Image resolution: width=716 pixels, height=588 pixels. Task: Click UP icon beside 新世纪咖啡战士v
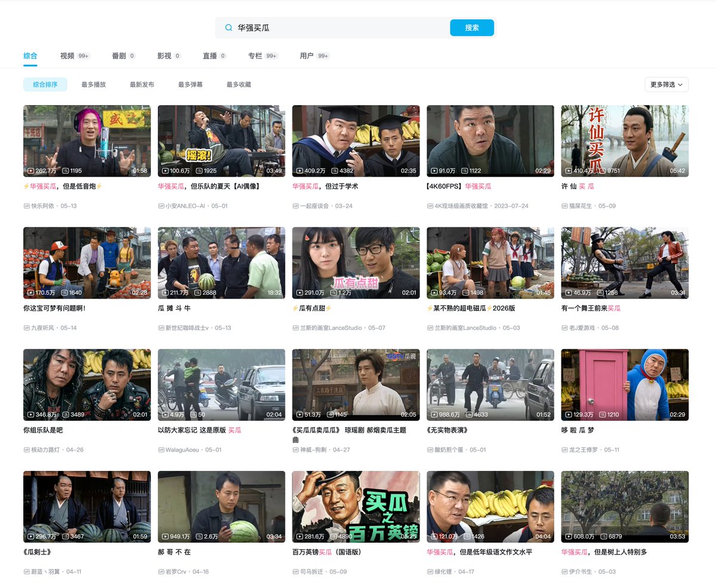161,328
